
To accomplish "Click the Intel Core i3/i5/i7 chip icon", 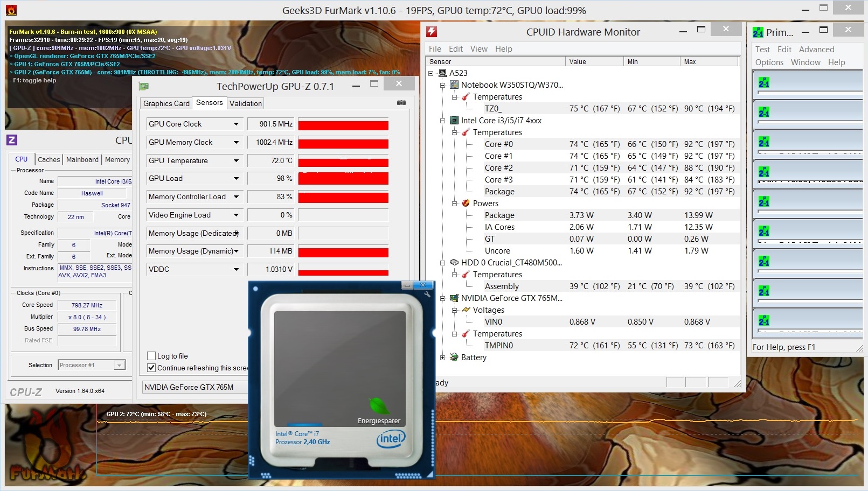I will click(x=454, y=120).
